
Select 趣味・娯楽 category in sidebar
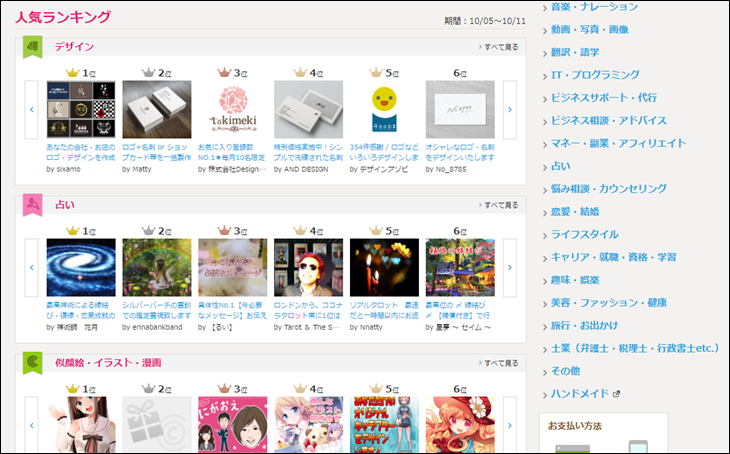point(575,280)
